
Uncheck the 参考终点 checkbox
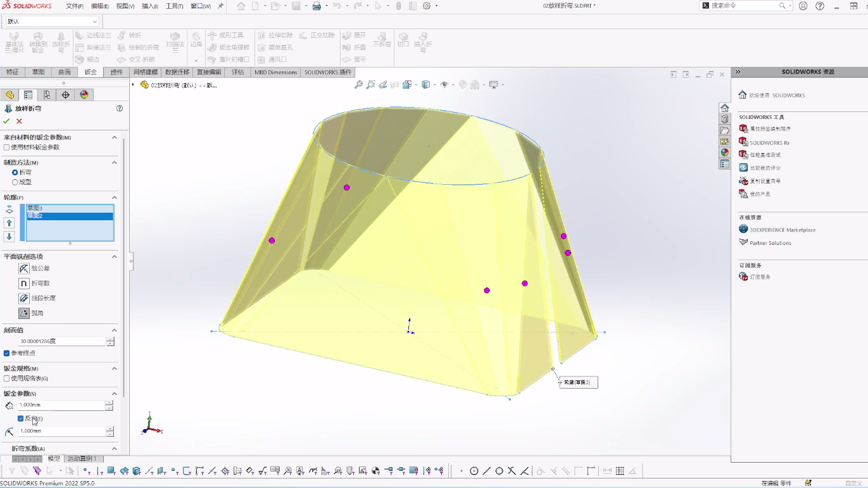point(7,353)
